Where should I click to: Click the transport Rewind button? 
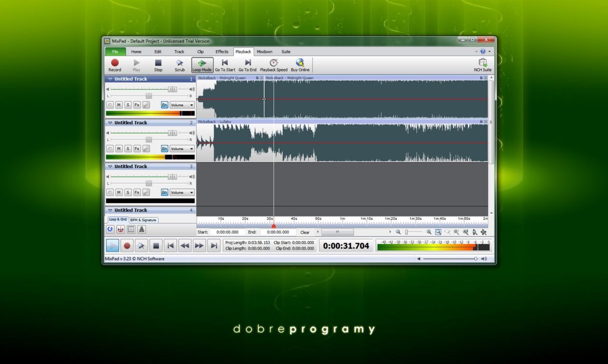tap(185, 245)
